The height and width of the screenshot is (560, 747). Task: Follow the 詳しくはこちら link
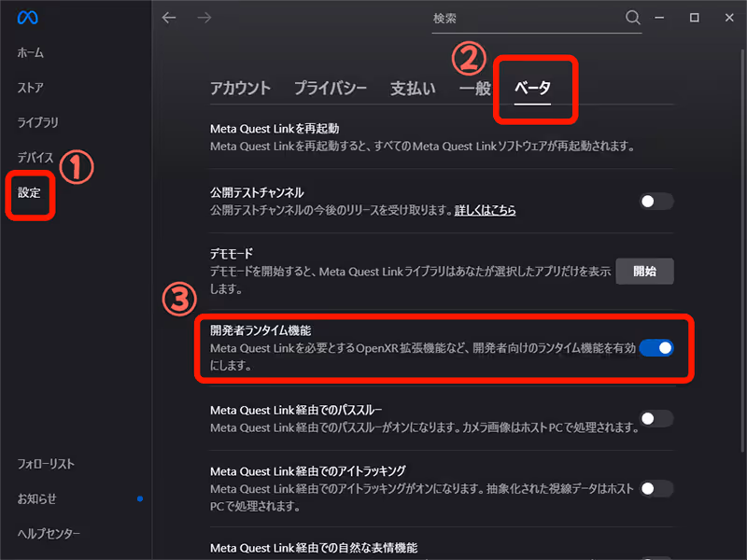click(x=485, y=211)
